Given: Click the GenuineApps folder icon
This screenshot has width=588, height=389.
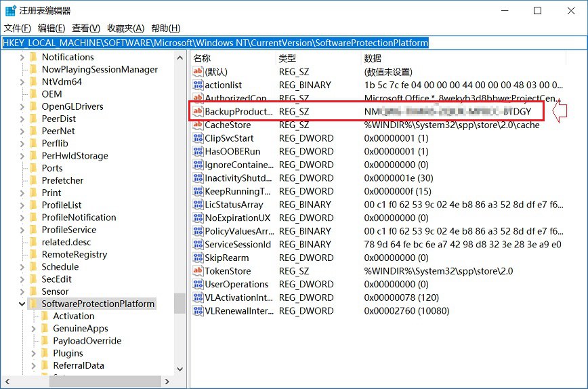Looking at the screenshot, I should point(45,328).
